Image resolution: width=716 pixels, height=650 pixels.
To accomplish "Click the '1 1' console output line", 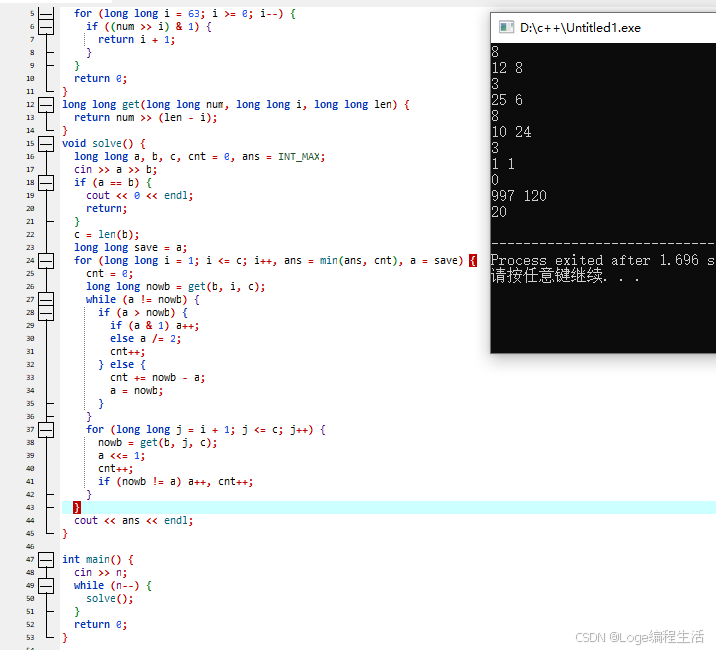I will [503, 164].
